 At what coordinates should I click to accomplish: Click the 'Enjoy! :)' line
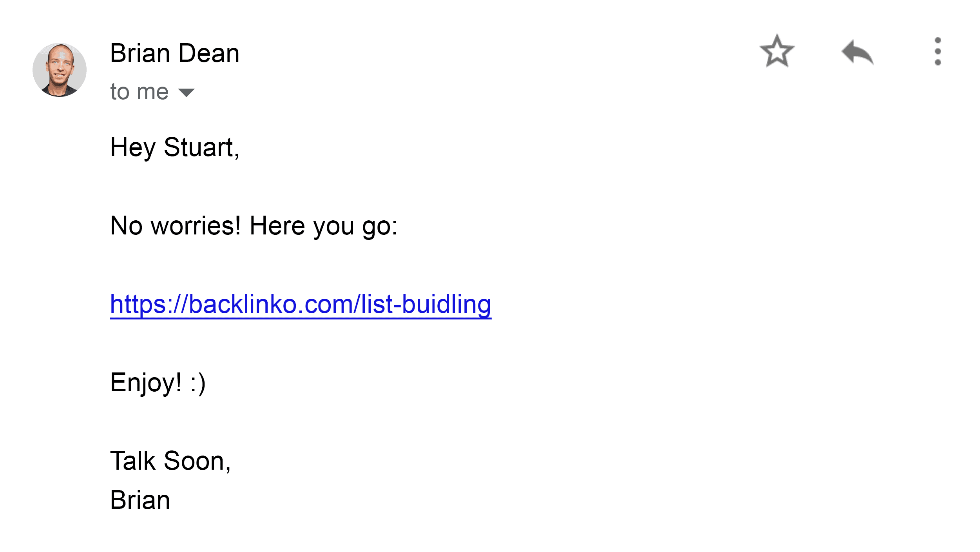158,383
